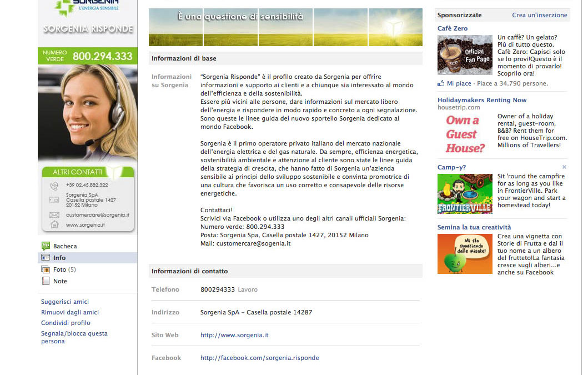Click the FrontierVille ad thumbnail
Screen dimensions: 588x375
click(x=465, y=194)
